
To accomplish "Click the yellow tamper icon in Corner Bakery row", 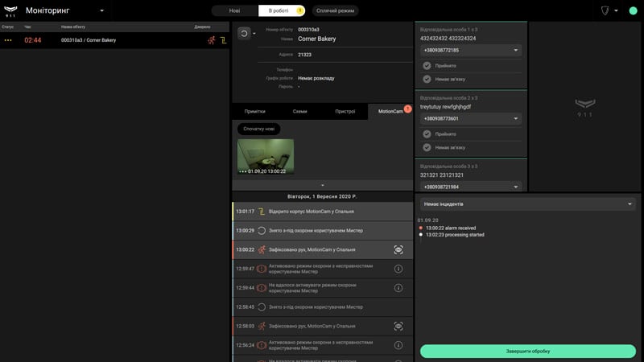I will pyautogui.click(x=224, y=40).
